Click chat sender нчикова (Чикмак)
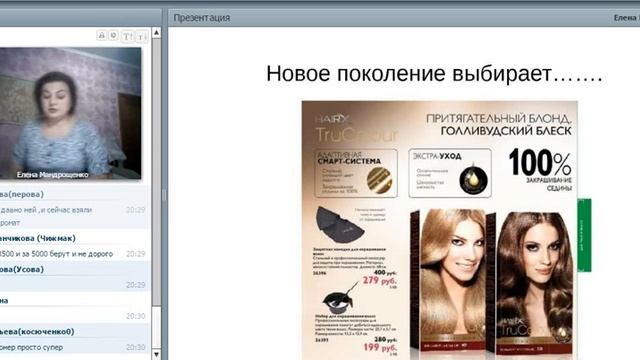640x360 pixels. click(x=38, y=238)
